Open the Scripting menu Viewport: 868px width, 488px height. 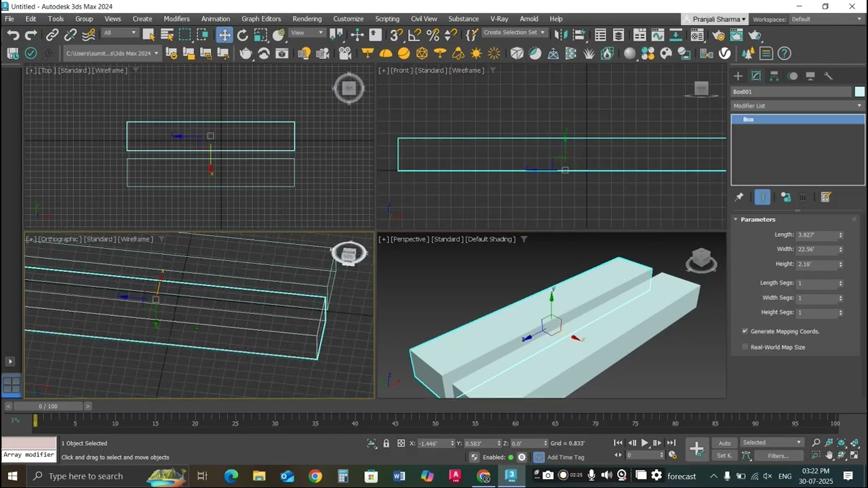point(387,19)
